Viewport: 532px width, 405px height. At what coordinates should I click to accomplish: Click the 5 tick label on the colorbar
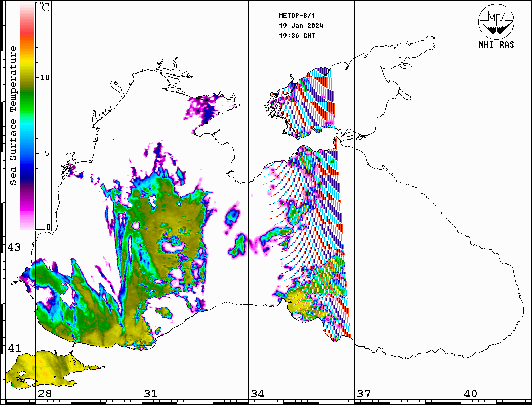pyautogui.click(x=47, y=153)
